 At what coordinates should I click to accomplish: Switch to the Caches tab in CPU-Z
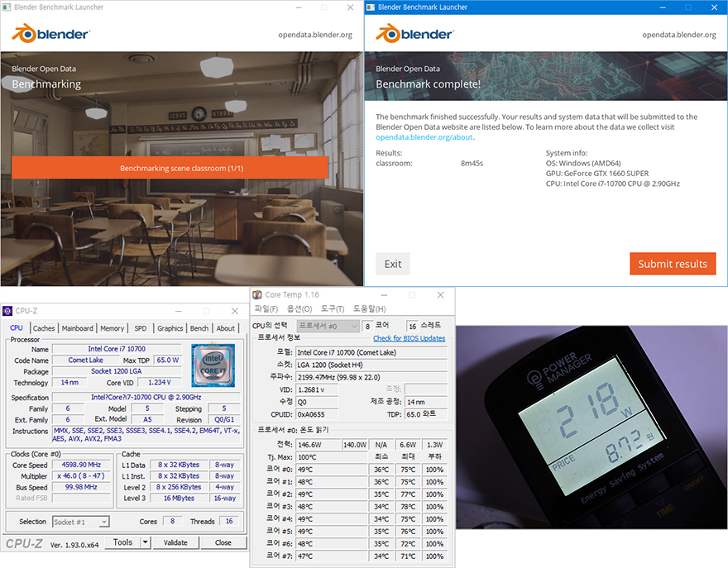point(44,328)
